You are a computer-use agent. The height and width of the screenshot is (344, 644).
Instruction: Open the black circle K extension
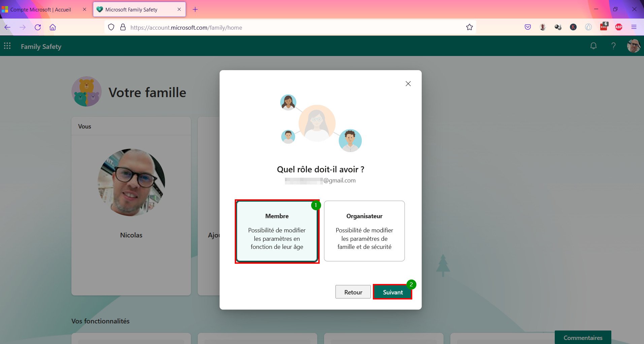573,27
